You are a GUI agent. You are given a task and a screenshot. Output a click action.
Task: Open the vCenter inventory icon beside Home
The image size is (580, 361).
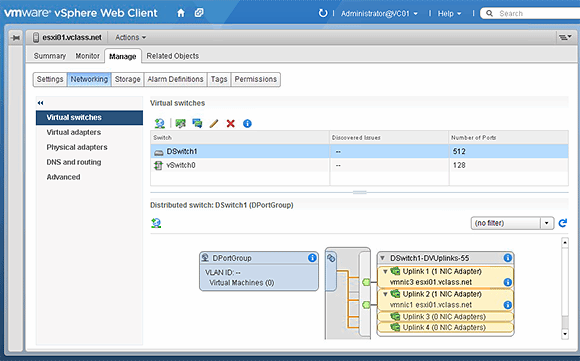point(199,13)
